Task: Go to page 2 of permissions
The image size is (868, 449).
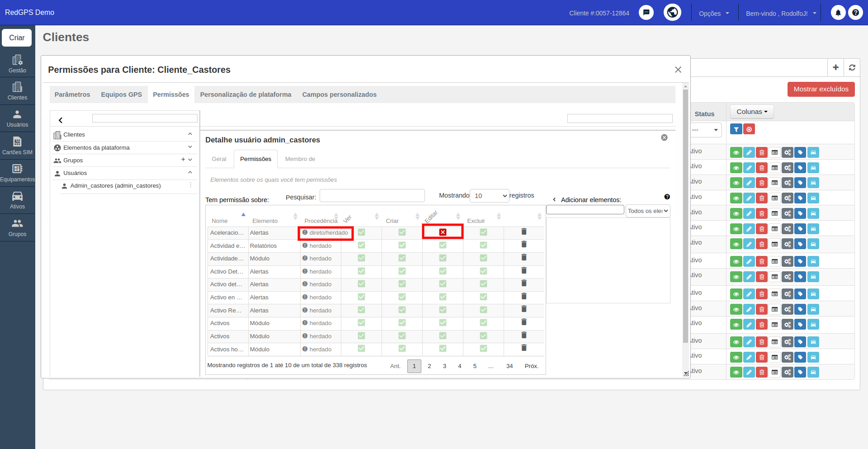Action: tap(429, 366)
